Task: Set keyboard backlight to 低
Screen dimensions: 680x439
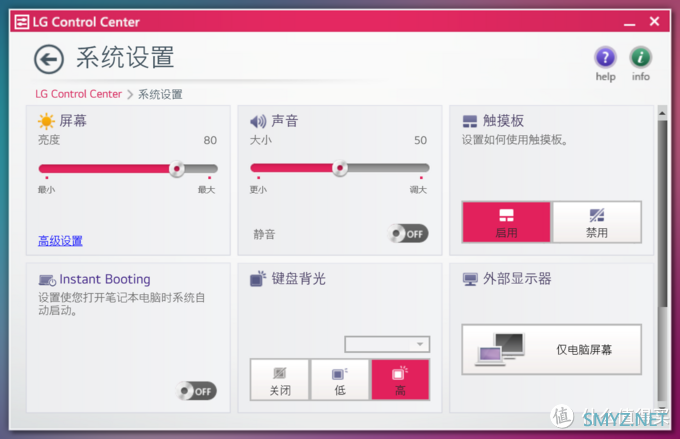Action: click(340, 380)
